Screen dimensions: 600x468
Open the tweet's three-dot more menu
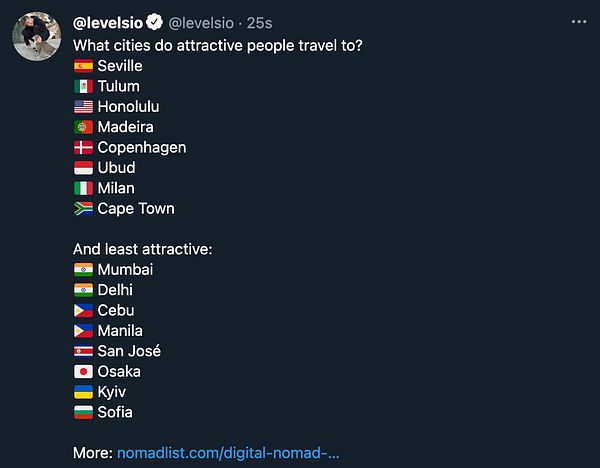point(579,21)
